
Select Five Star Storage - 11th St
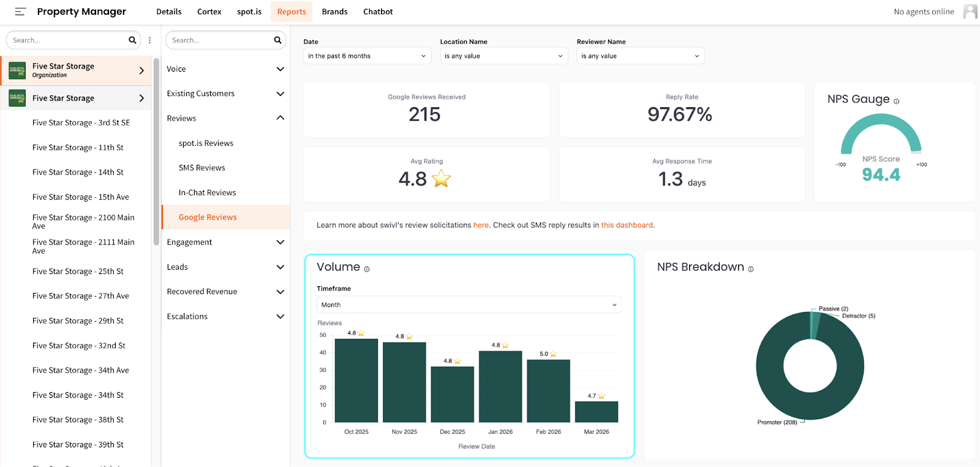pos(78,148)
